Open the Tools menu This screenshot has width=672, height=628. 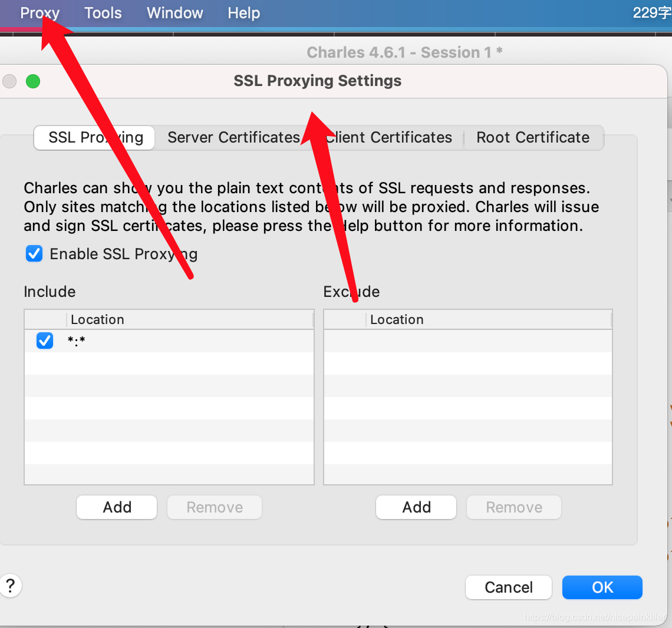click(x=103, y=13)
